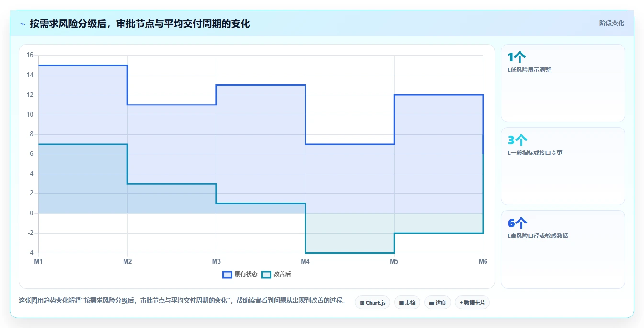Click the Chart.js tag chip
The height and width of the screenshot is (328, 644).
coord(373,303)
